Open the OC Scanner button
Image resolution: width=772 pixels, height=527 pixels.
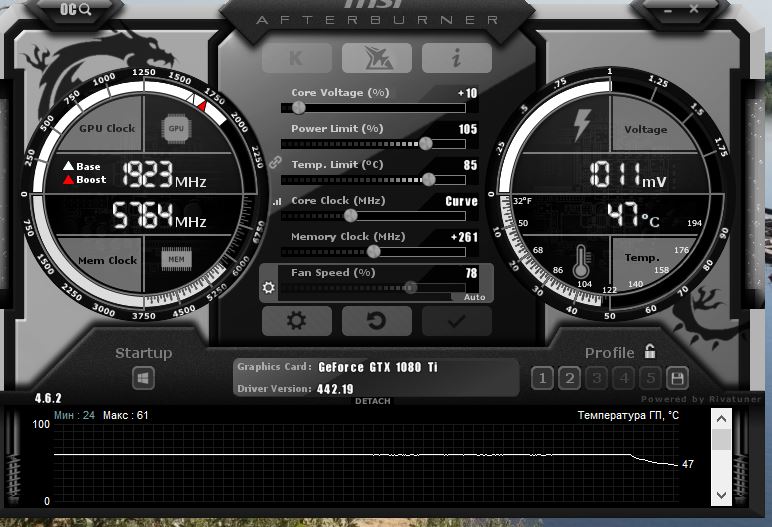point(75,9)
